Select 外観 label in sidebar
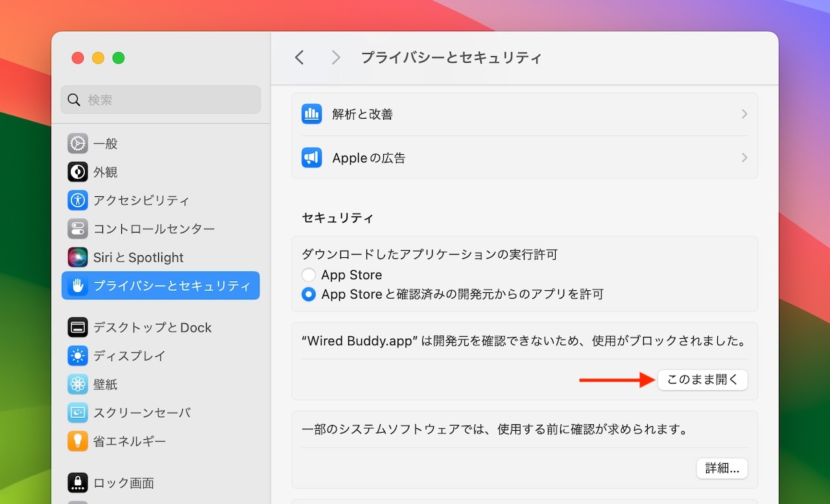 tap(106, 172)
